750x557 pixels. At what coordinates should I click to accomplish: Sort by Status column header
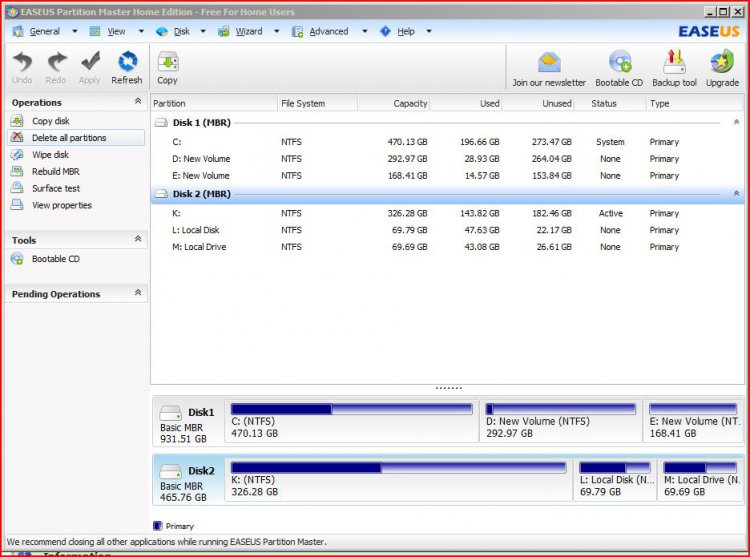tap(610, 103)
